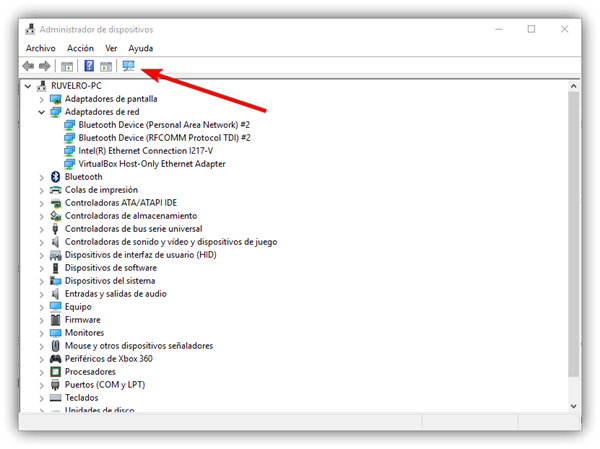Screen dimensions: 600x449
Task: Expand Periféricos de Xbox 360
Action: coord(41,360)
